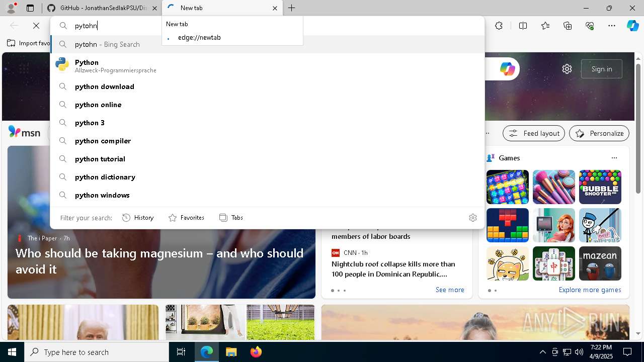This screenshot has height=362, width=644.
Task: Open the tab actions menu icon
Action: pos(30,8)
